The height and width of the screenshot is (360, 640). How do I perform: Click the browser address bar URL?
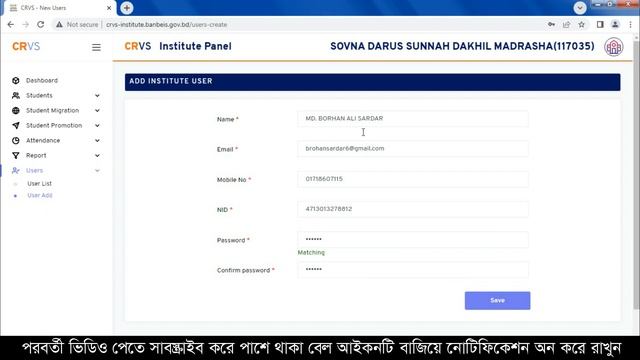[166, 24]
